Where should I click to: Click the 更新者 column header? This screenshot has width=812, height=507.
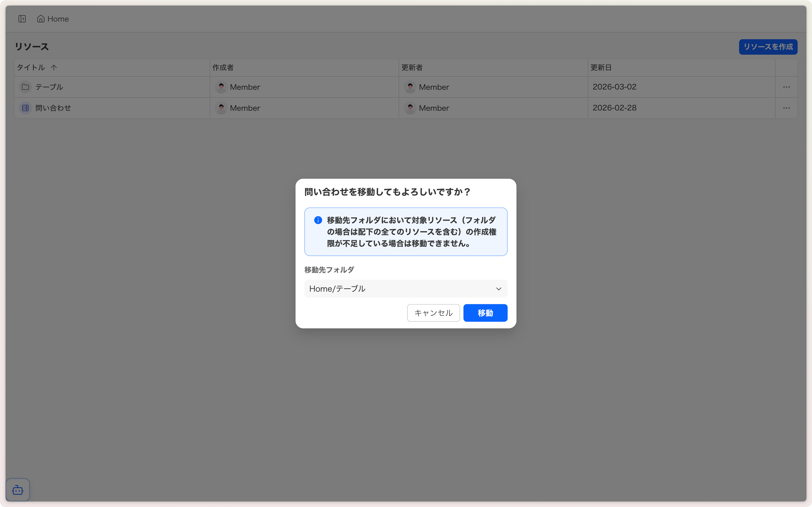[412, 68]
